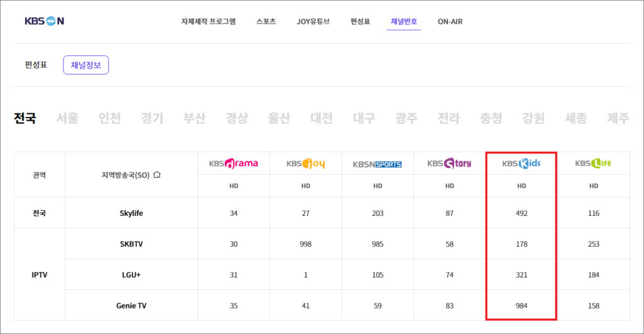Select the 전국 region tab
This screenshot has width=644, height=334.
click(25, 118)
